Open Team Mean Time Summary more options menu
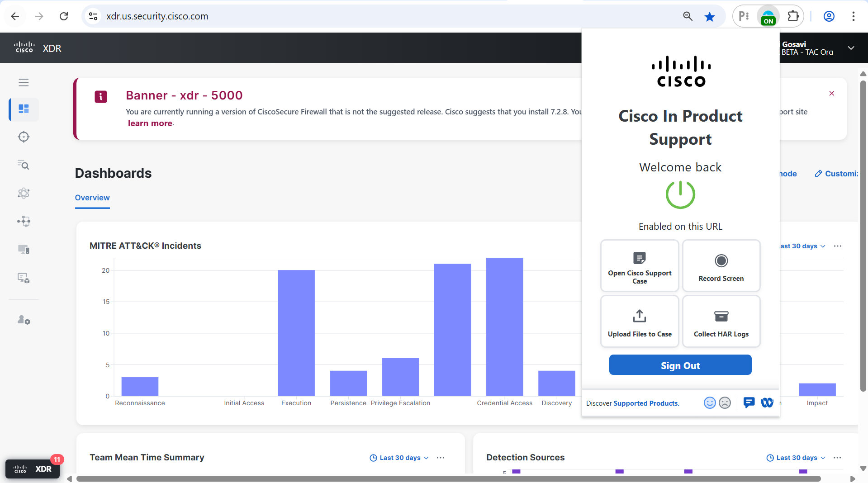The height and width of the screenshot is (483, 868). [x=441, y=458]
